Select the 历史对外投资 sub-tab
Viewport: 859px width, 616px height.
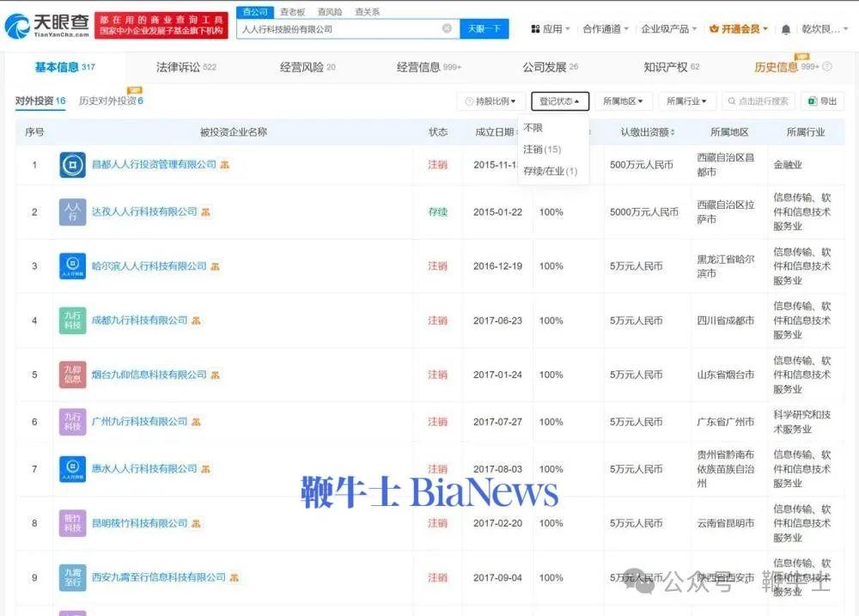[x=111, y=101]
